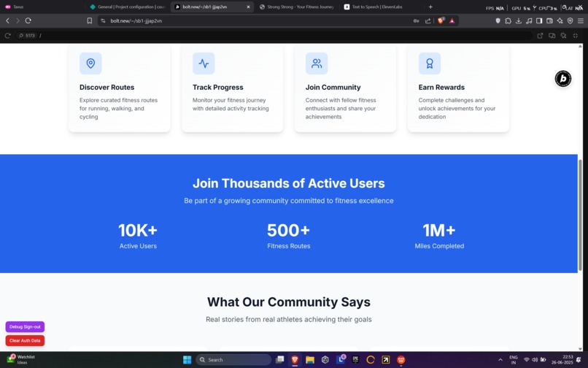Screen dimensions: 588x368
Task: Click the preview path input field
Action: pyautogui.click(x=285, y=36)
